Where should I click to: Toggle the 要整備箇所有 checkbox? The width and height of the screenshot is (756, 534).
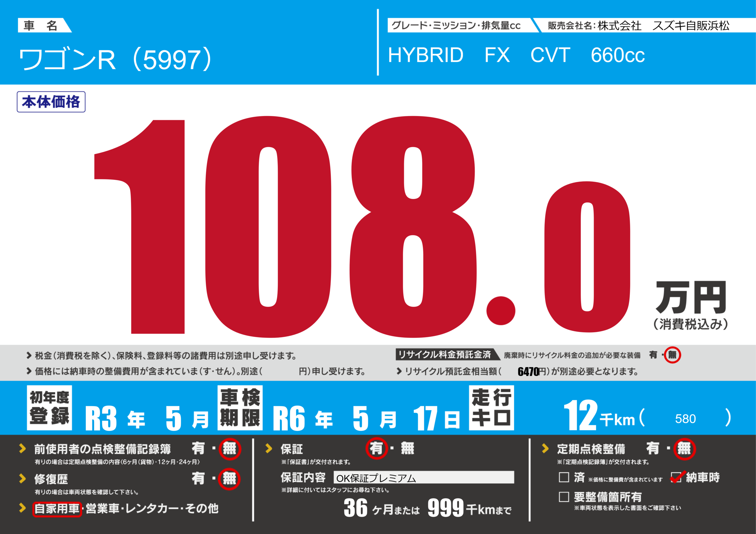tap(564, 497)
